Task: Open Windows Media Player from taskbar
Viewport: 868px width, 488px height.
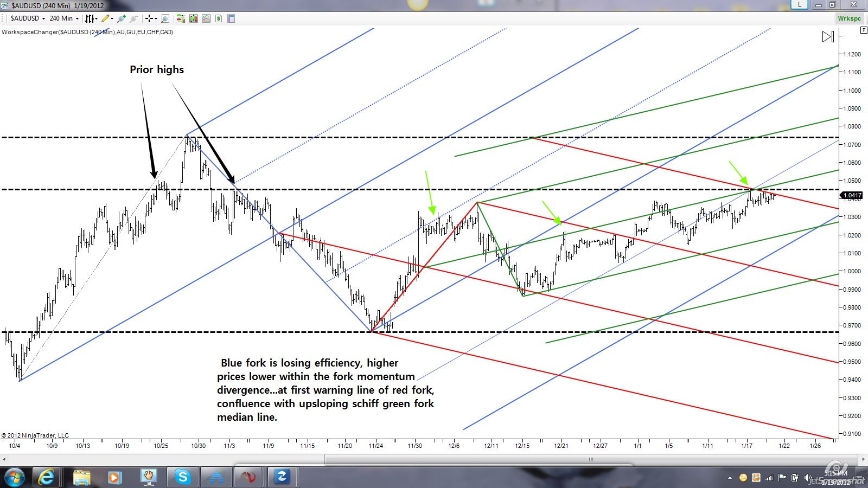Action: (114, 477)
